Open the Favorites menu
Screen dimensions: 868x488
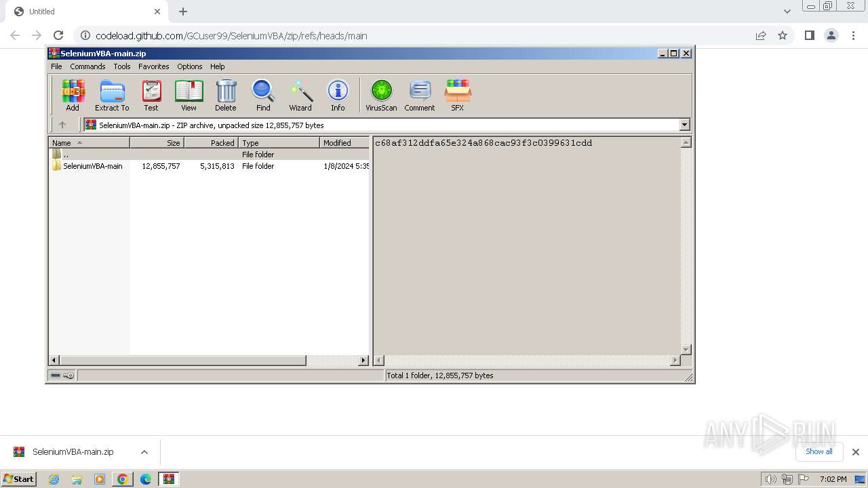[154, 66]
